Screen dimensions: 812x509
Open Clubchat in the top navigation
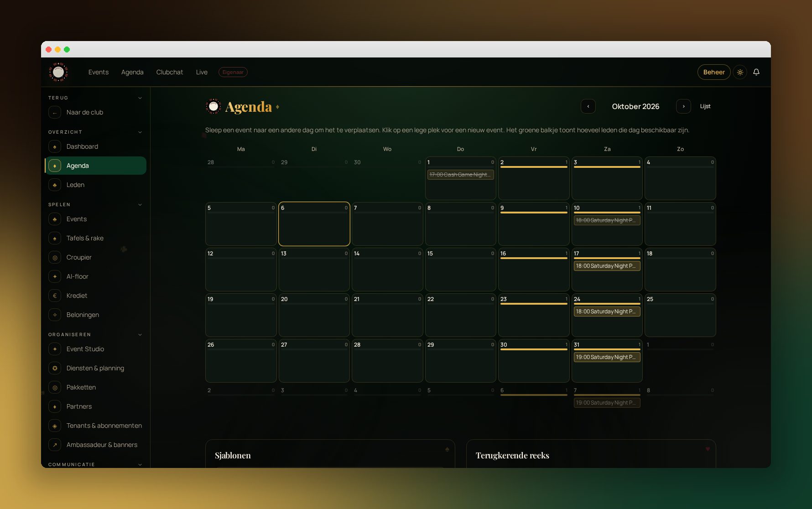(x=170, y=72)
